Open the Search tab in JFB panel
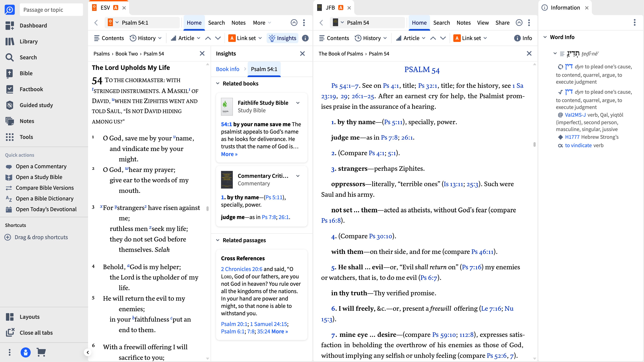Viewport: 644px width, 362px height. pyautogui.click(x=442, y=23)
